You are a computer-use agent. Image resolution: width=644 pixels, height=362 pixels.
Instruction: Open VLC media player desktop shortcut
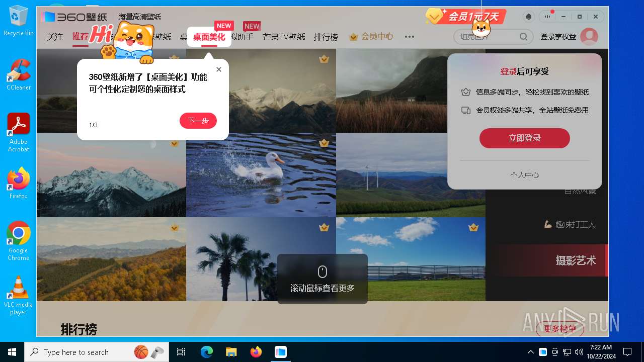[19, 295]
